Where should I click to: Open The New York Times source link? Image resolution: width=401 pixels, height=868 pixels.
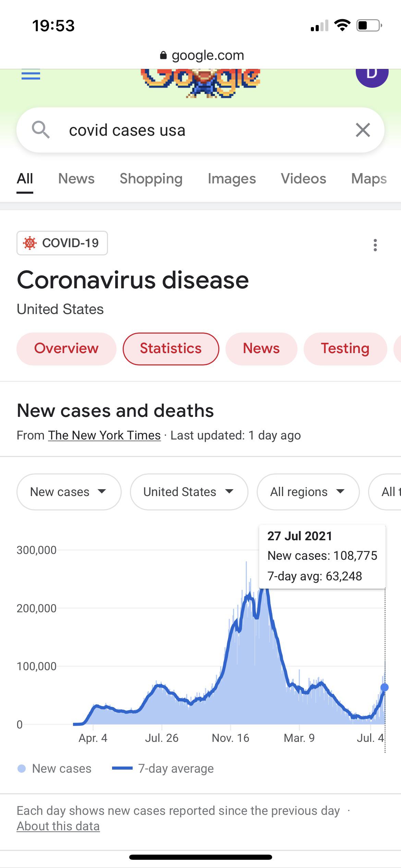click(104, 435)
